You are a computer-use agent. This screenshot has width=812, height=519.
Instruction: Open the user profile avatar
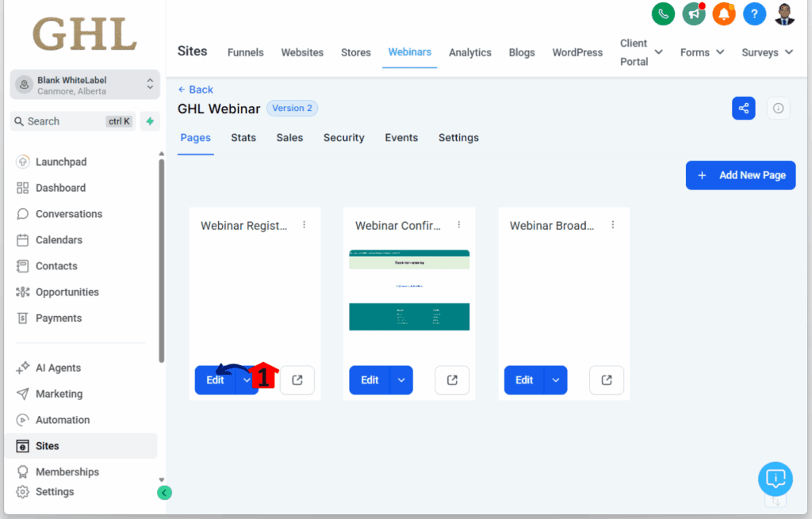click(x=784, y=14)
